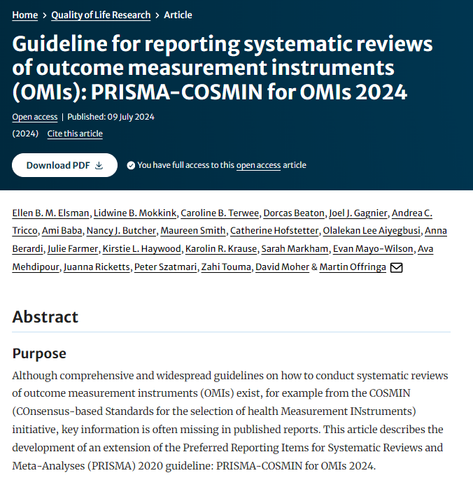Click the download arrow icon in PDF button
473x487 pixels.
coord(99,165)
